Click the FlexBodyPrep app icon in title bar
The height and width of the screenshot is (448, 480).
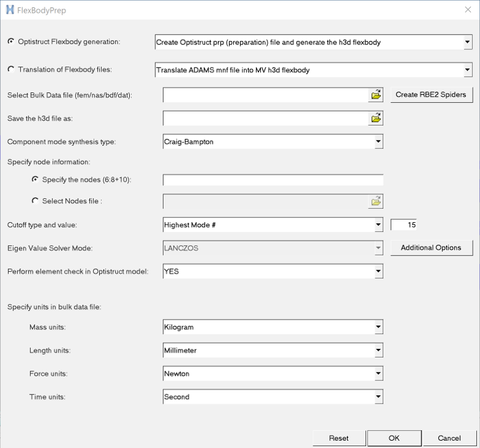[10, 9]
